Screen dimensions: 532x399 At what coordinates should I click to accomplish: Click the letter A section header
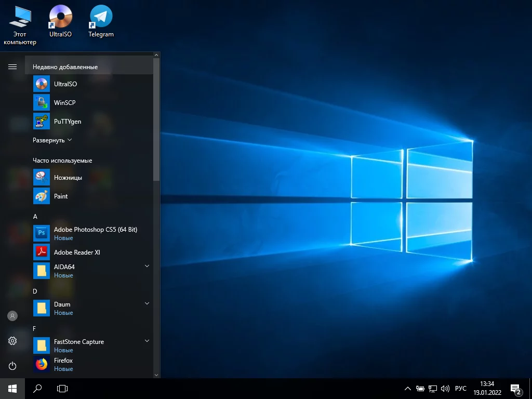35,216
